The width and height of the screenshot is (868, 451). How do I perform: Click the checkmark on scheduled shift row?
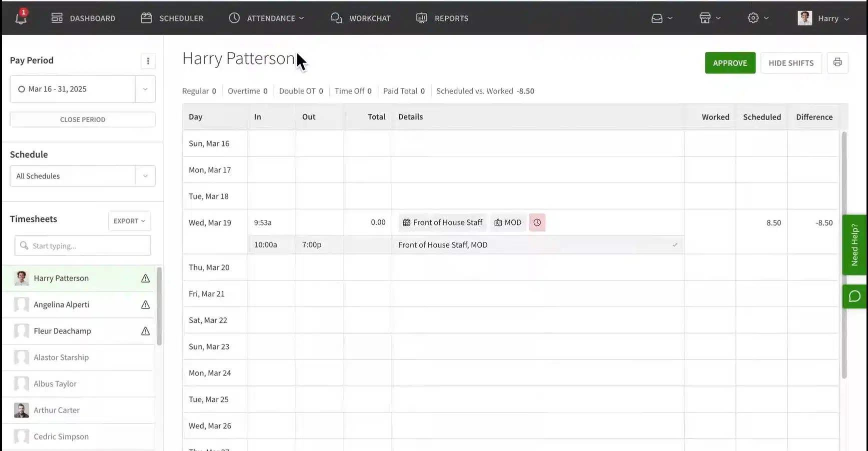[674, 245]
